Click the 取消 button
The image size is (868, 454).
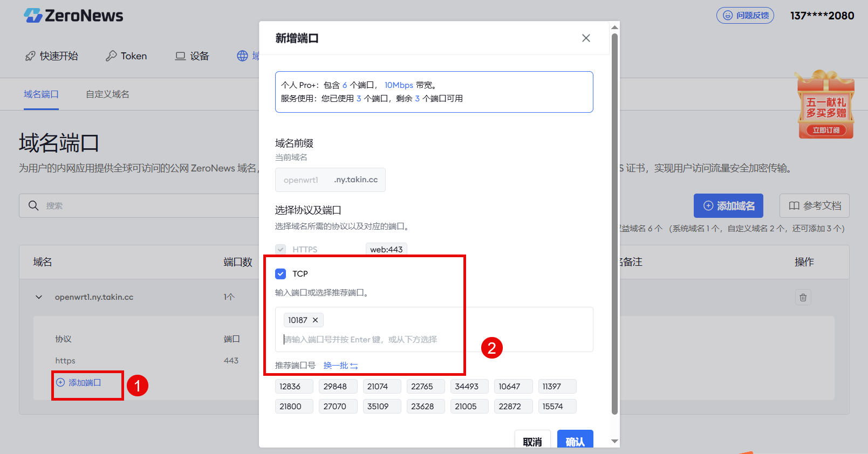(x=532, y=439)
